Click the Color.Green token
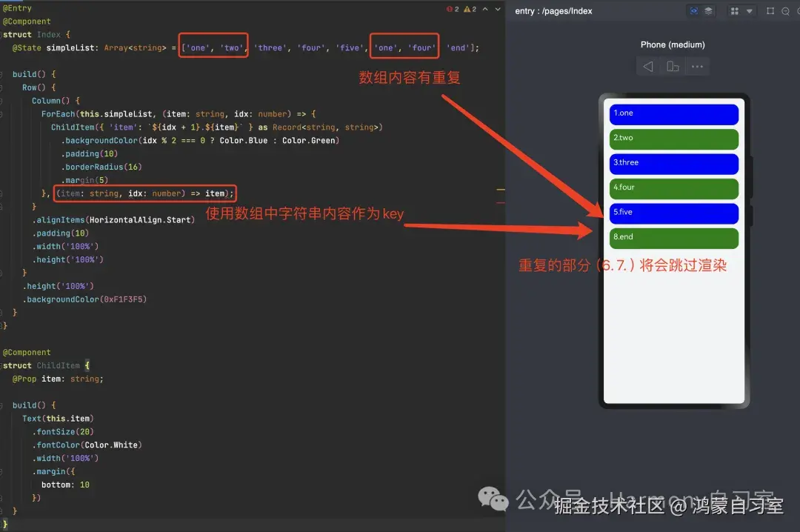 coord(309,140)
